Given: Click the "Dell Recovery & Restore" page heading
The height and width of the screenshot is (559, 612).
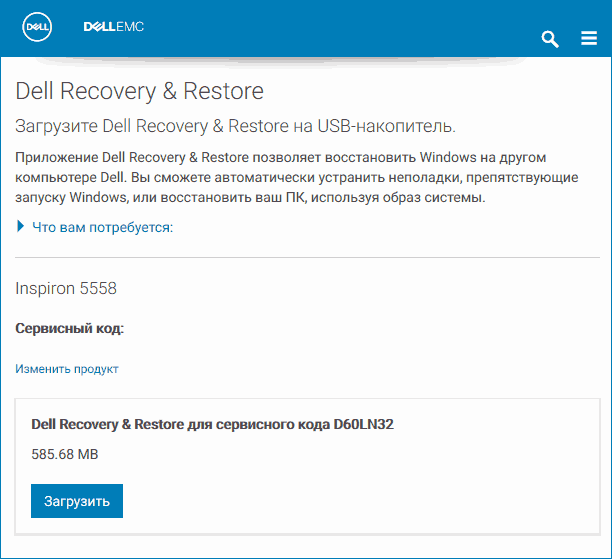Looking at the screenshot, I should click(x=140, y=92).
